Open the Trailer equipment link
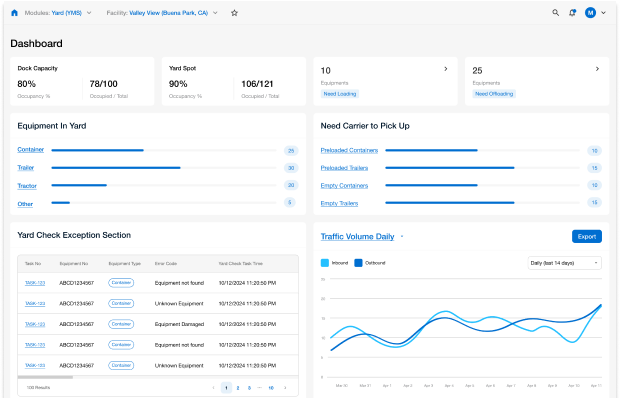The image size is (620, 399). [26, 168]
